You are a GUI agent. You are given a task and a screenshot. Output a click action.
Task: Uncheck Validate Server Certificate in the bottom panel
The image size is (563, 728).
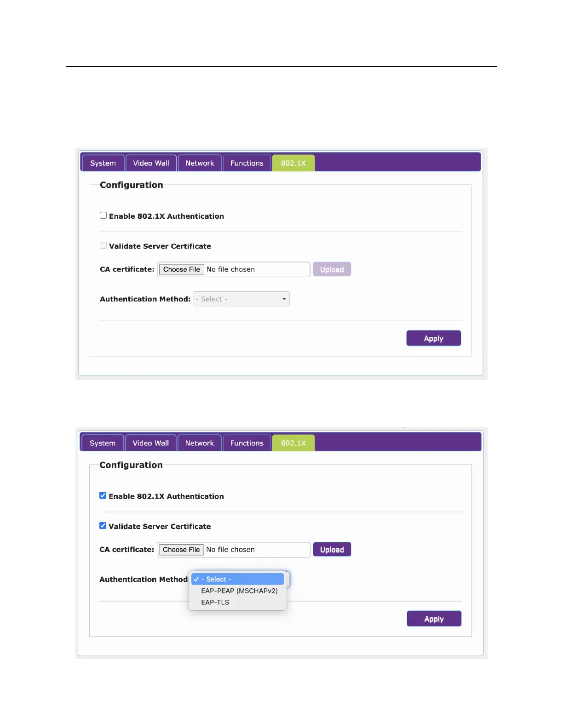pyautogui.click(x=103, y=526)
